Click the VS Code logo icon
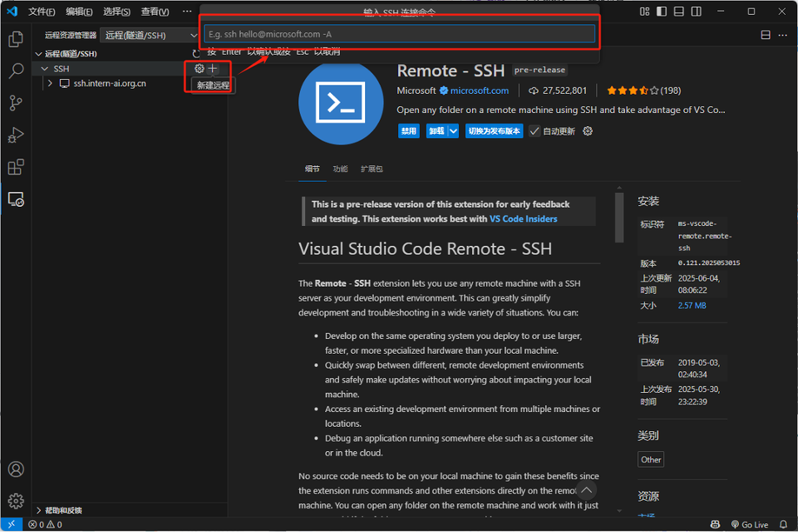The width and height of the screenshot is (798, 532). tap(11, 11)
